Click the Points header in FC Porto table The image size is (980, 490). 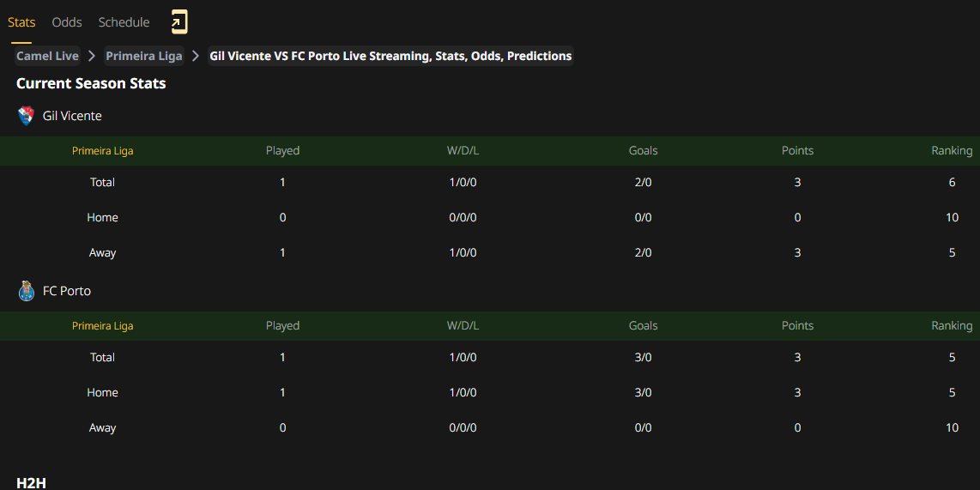click(797, 325)
